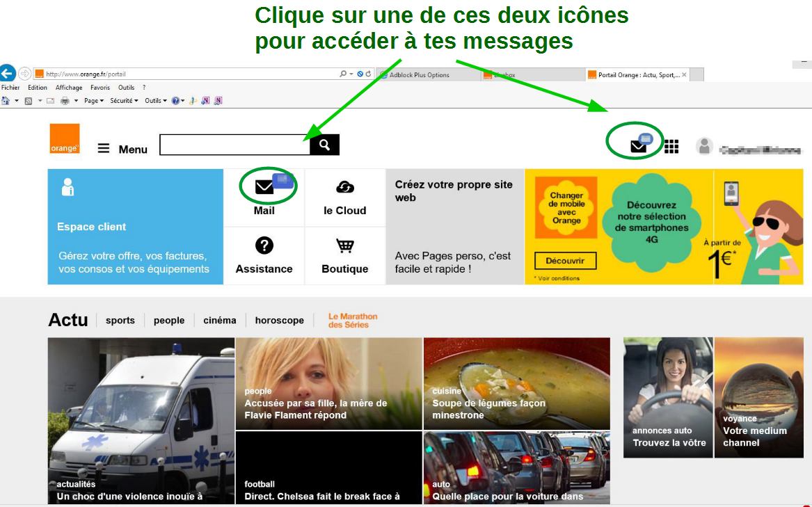Open the Mail tile envelope icon
The height and width of the screenshot is (507, 812).
tap(264, 186)
